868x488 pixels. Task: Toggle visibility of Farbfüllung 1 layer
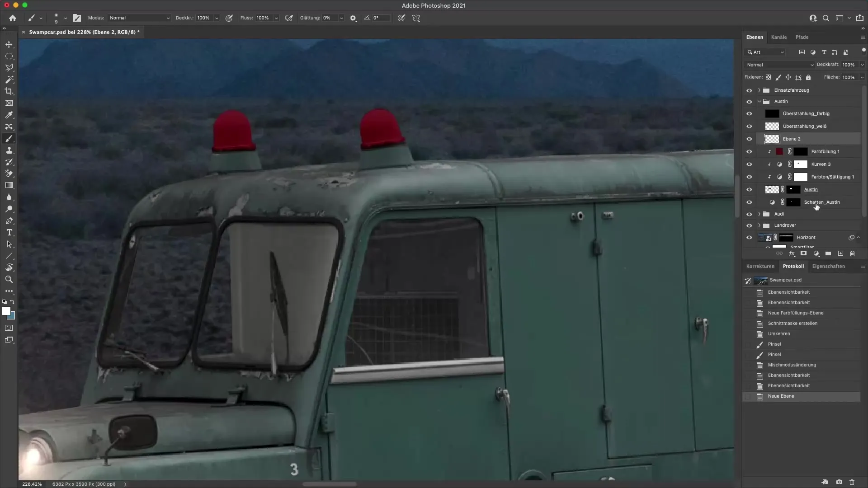tap(749, 152)
